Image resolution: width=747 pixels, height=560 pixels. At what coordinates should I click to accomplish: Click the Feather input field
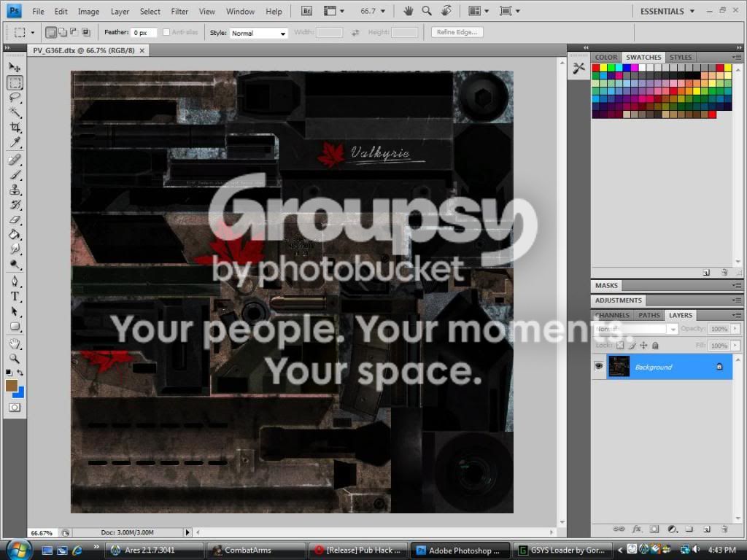144,33
